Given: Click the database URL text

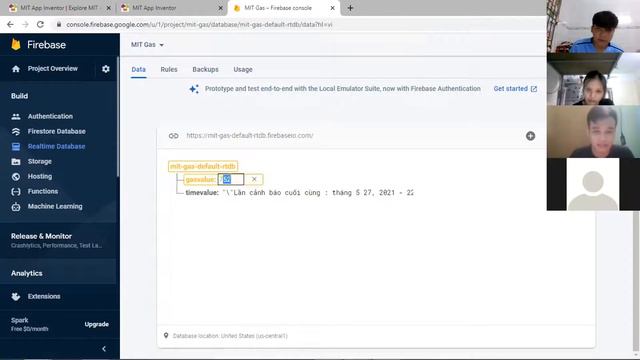Looking at the screenshot, I should coord(250,136).
